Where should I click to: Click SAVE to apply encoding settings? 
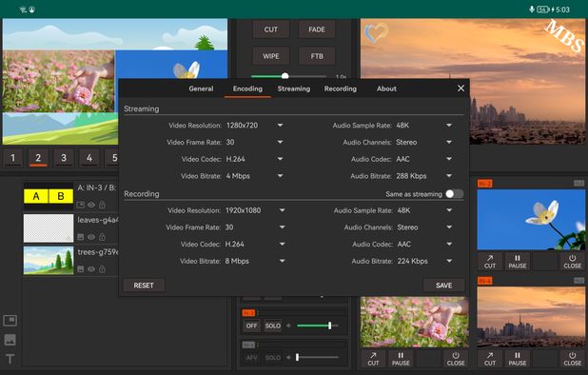click(443, 286)
